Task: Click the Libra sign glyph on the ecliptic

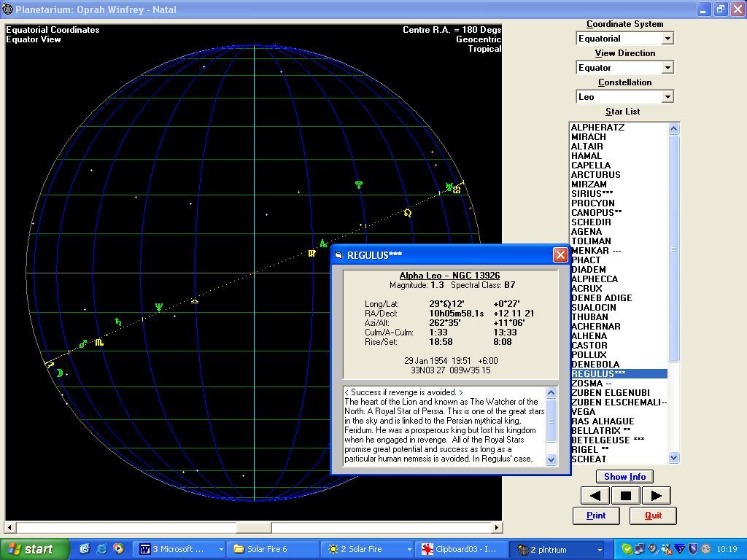Action: coord(194,300)
